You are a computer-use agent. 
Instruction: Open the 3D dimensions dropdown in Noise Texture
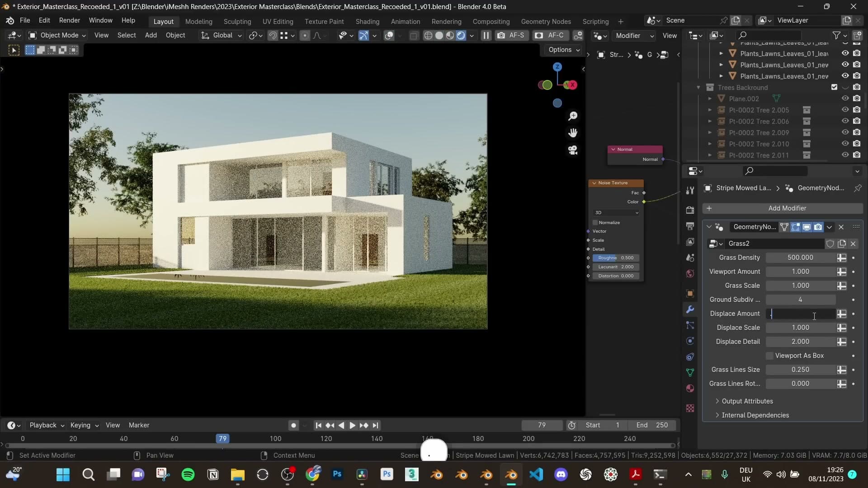[x=617, y=213]
